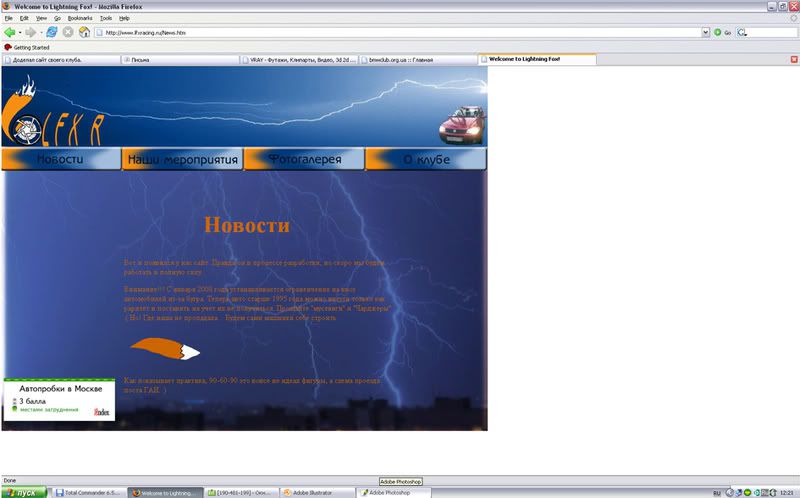
Task: Open the 'О клубе' navigation button
Action: pyautogui.click(x=427, y=159)
